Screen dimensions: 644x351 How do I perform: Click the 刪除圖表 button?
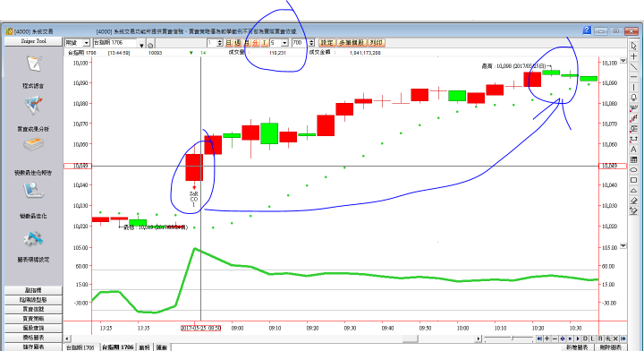pos(611,347)
